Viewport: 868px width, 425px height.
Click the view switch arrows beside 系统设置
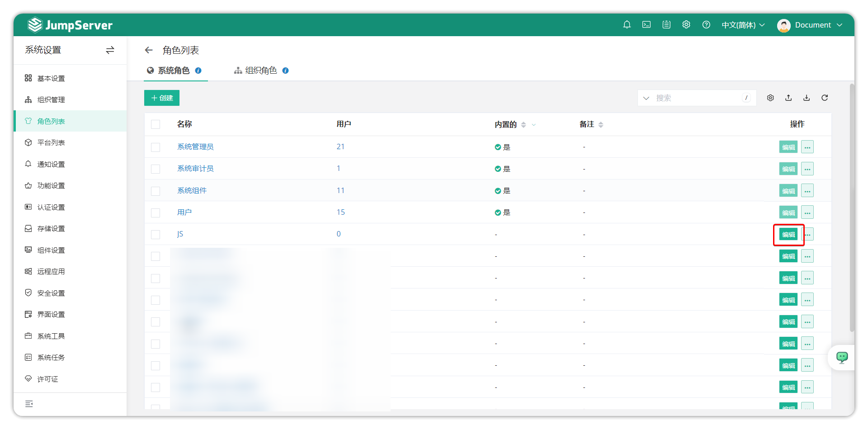[110, 50]
